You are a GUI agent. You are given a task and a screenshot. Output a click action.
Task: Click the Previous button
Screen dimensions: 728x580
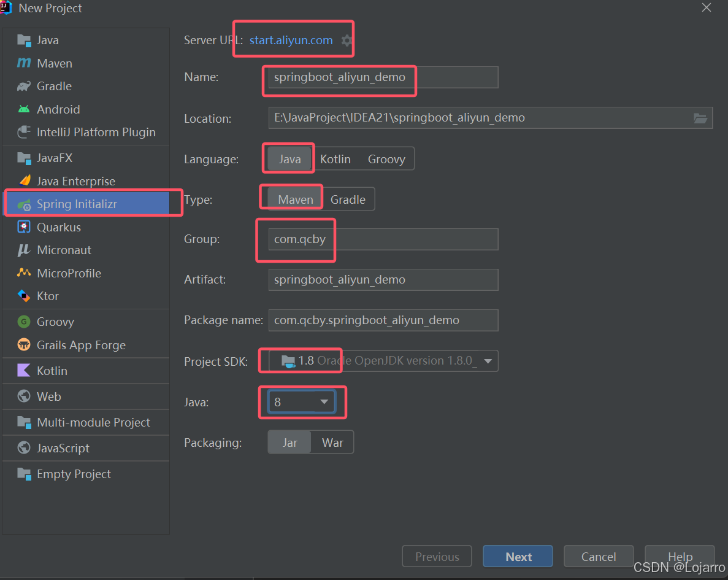click(x=437, y=556)
